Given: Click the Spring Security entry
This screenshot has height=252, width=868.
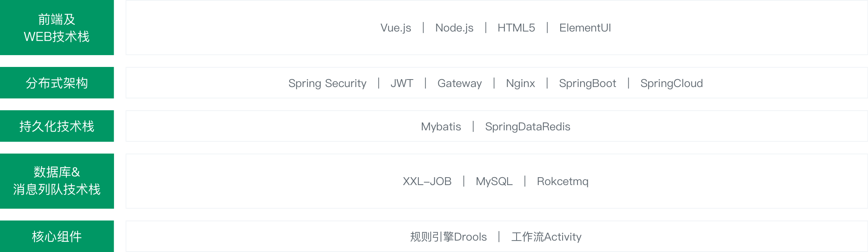Looking at the screenshot, I should tap(327, 83).
